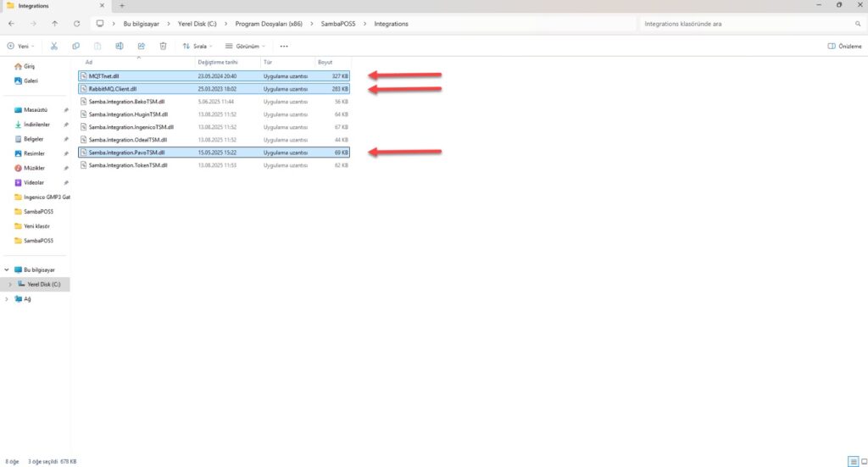Select file Samba.Integration.BekoTSM.dll

coord(214,102)
